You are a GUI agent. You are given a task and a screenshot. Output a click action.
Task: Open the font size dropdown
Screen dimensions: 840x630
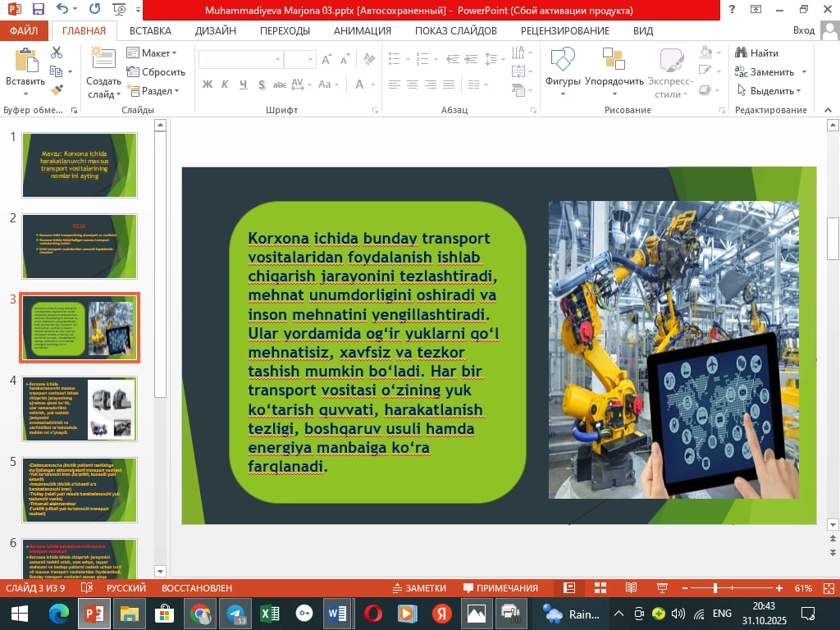pos(308,59)
